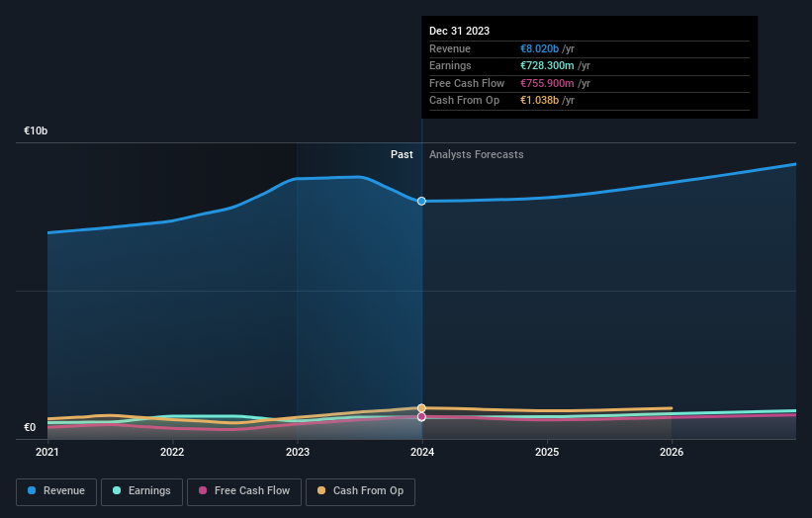The image size is (812, 518).
Task: Toggle the Earnings legend button
Action: [x=141, y=491]
